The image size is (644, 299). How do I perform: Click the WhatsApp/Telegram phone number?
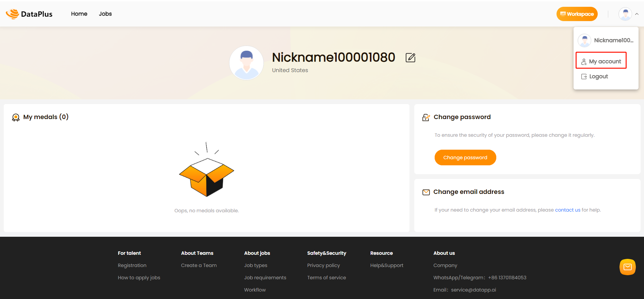(x=507, y=278)
